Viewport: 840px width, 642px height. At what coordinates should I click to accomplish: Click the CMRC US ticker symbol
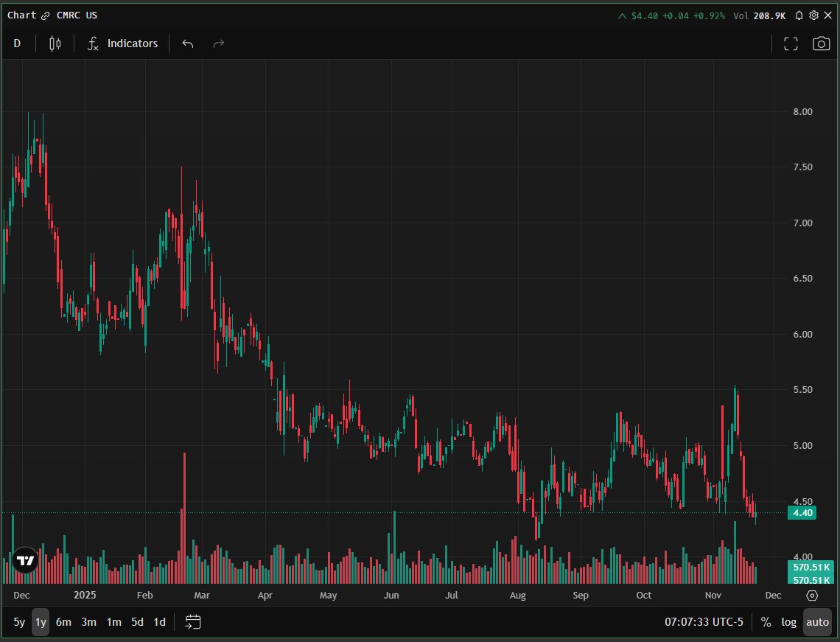[x=77, y=15]
